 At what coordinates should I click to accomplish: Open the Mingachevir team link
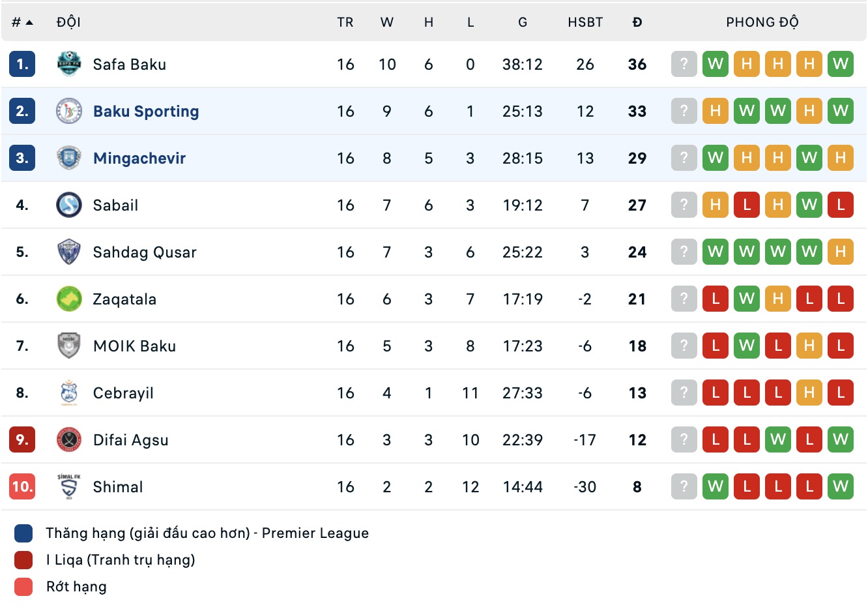(x=139, y=158)
